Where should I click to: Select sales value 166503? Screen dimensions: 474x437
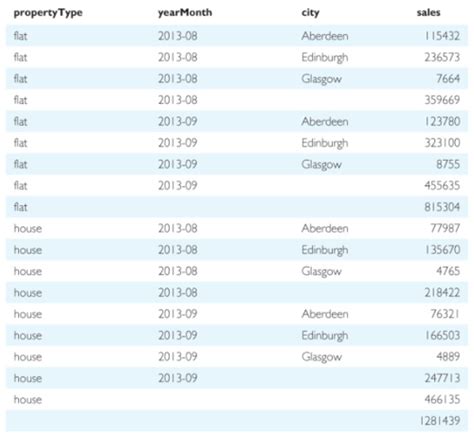[442, 335]
